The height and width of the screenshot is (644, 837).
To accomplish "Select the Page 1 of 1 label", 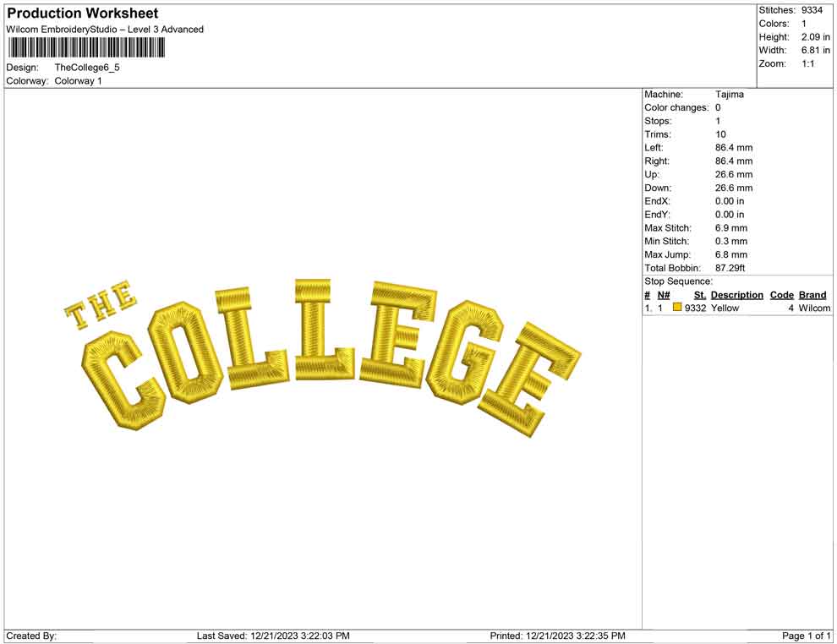I will (804, 635).
